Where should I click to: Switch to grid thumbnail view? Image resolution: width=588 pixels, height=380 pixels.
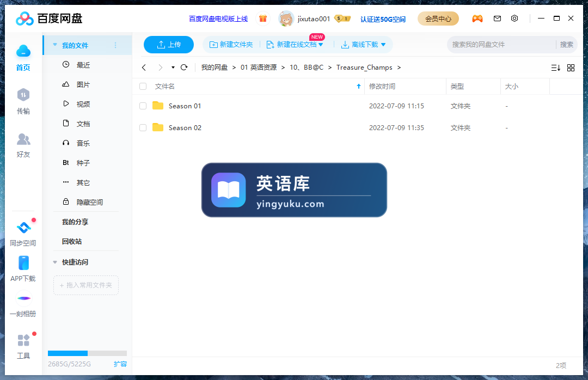571,68
